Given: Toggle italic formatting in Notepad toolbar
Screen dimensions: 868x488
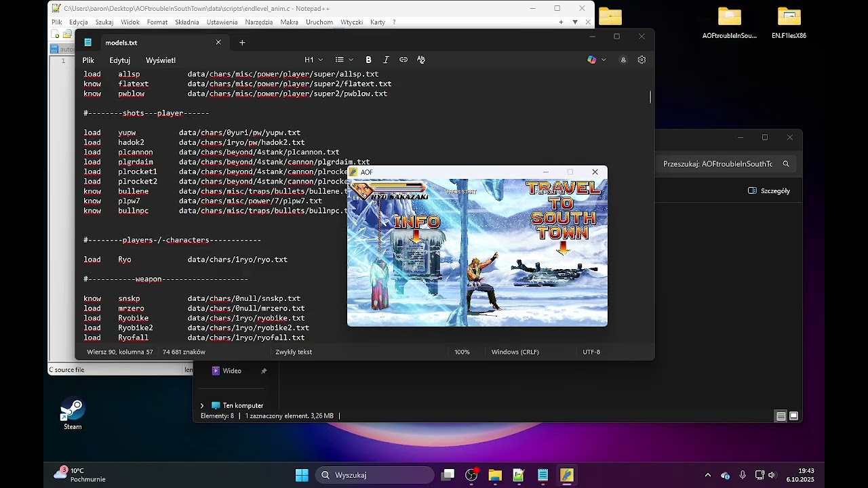Looking at the screenshot, I should (386, 60).
